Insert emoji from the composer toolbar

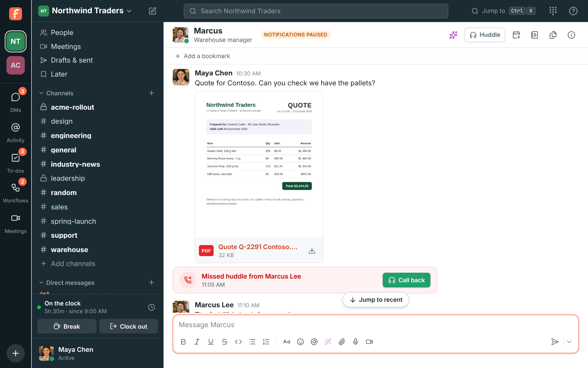[300, 342]
